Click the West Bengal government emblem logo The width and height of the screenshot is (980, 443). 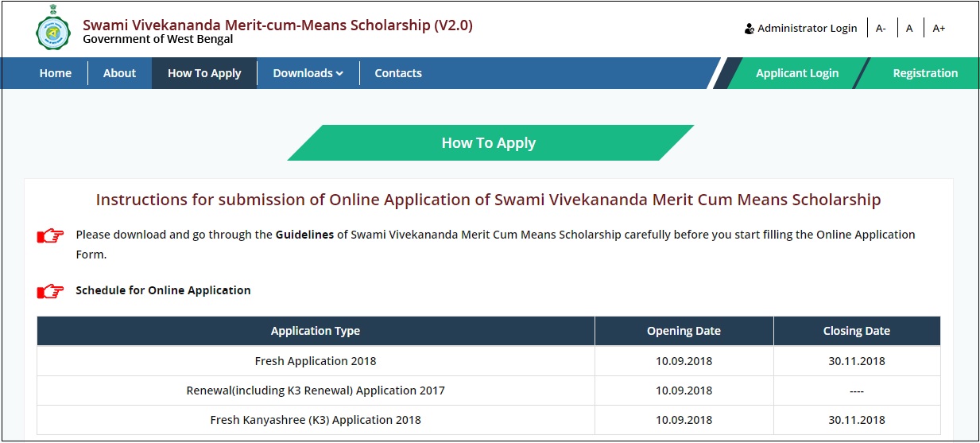tap(52, 31)
